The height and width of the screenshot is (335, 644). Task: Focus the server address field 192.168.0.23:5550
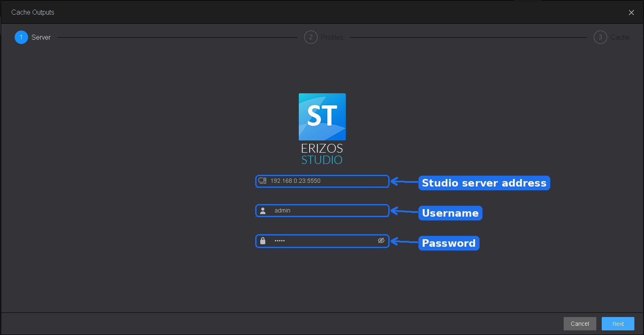tap(322, 181)
